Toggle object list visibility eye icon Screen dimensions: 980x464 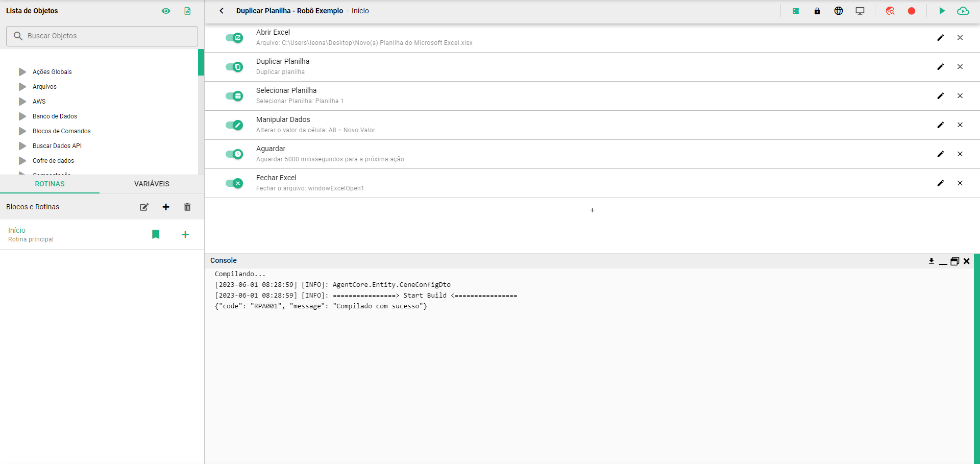tap(166, 11)
